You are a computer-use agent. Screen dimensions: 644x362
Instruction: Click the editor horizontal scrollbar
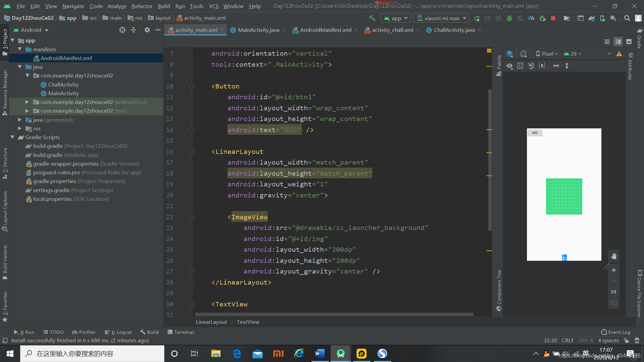[x=334, y=314]
